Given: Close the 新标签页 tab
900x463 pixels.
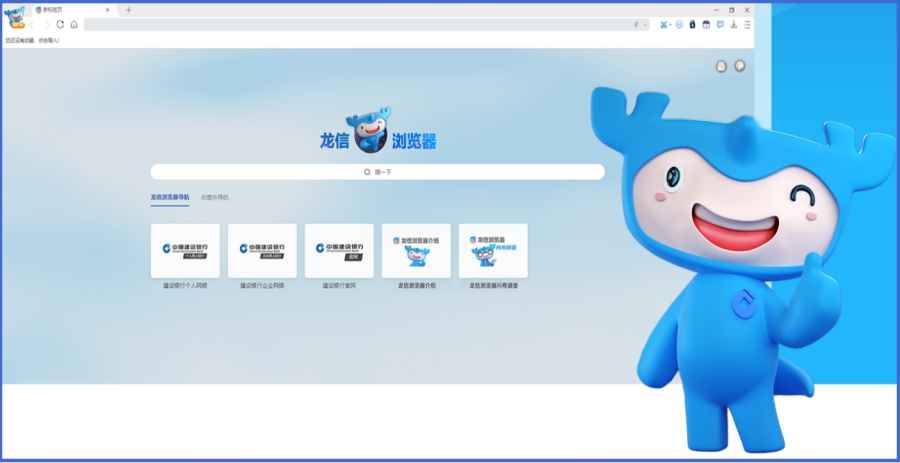Looking at the screenshot, I should [x=107, y=10].
